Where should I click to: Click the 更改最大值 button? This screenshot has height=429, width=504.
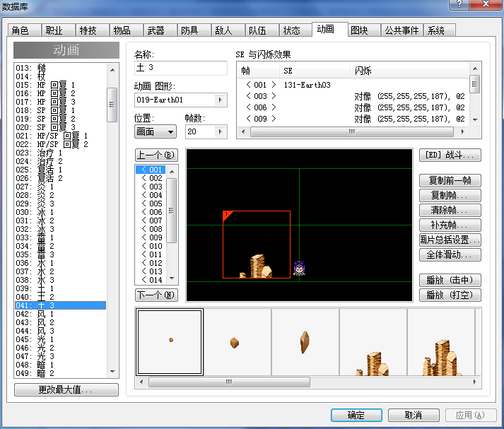click(66, 390)
